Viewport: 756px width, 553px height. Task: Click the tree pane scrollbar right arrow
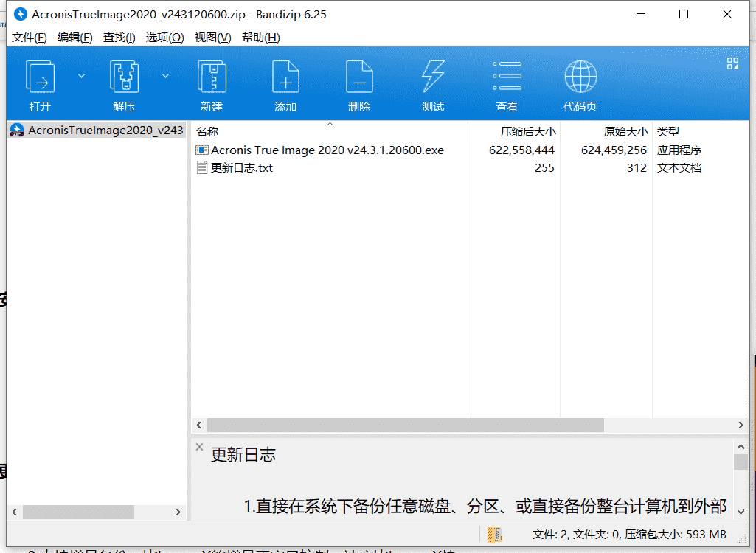178,512
